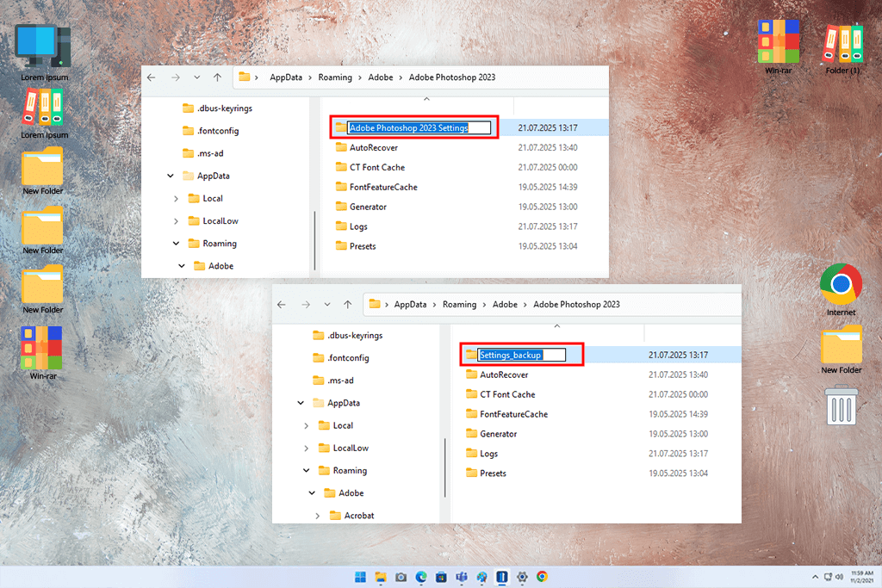Viewport: 882px width, 588px height.
Task: Select AutoRecover folder in Settings_backup window
Action: click(x=497, y=374)
